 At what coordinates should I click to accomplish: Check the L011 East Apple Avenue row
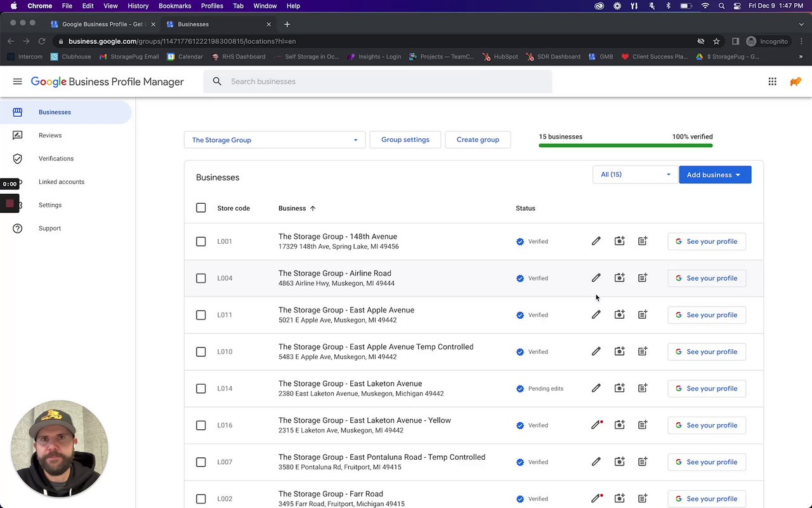[x=201, y=315]
